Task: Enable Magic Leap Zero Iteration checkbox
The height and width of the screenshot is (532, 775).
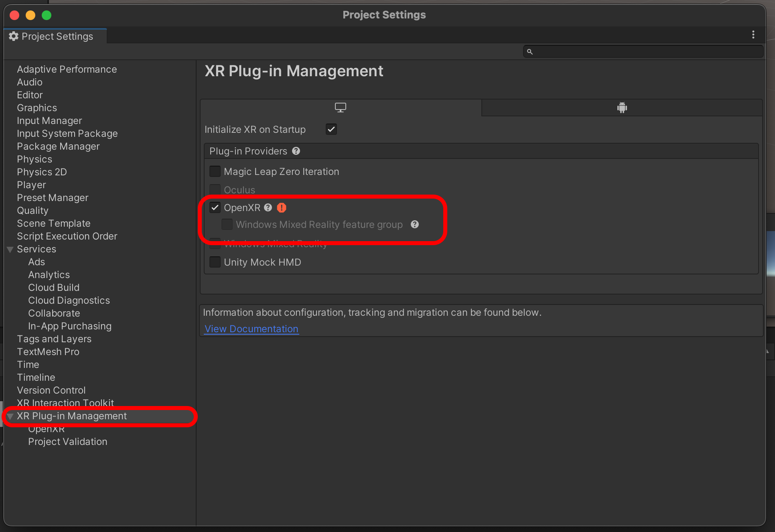Action: tap(215, 172)
